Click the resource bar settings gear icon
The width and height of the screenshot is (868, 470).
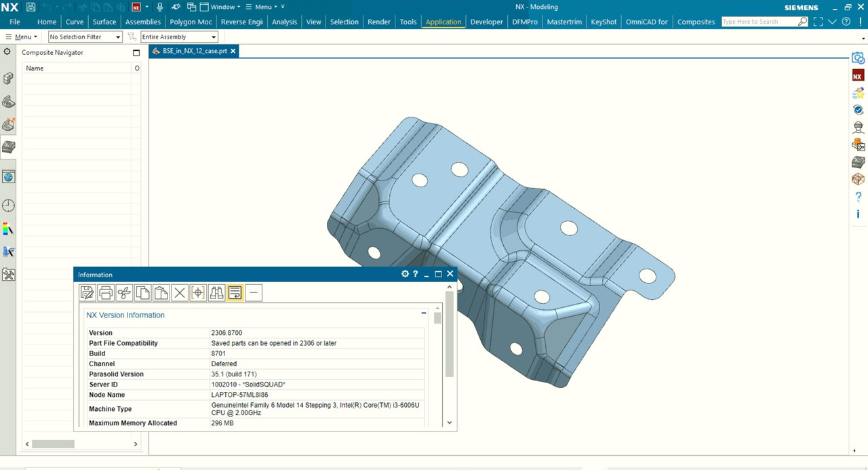click(7, 52)
